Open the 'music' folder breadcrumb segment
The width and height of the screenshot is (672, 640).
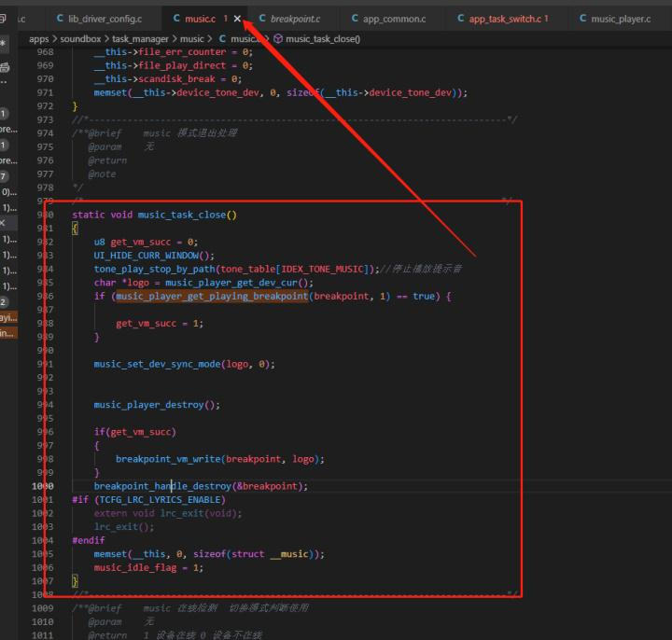[191, 39]
